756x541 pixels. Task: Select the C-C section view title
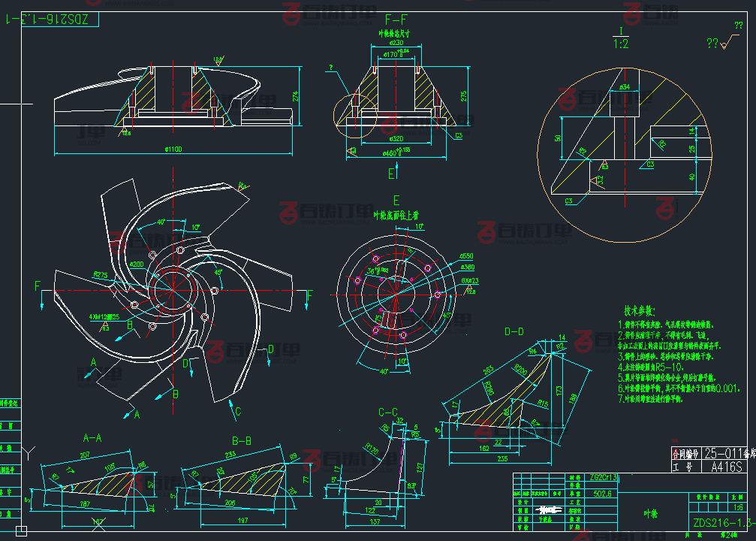click(x=387, y=412)
